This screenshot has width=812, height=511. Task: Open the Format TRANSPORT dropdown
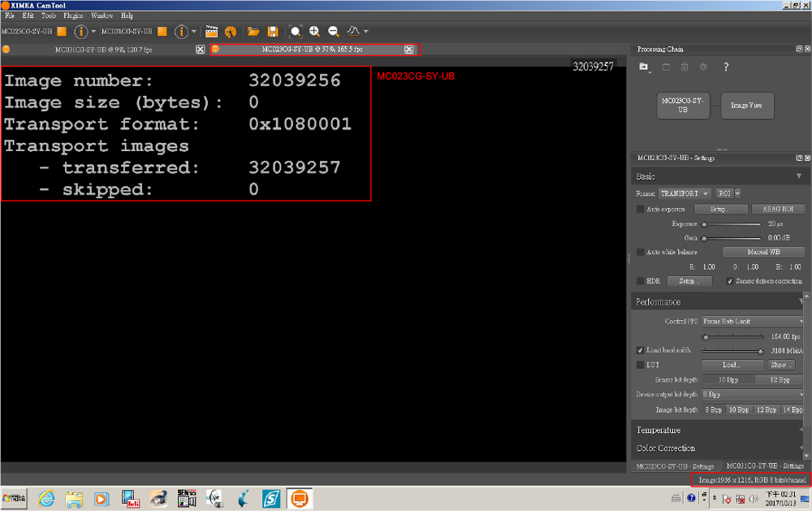pos(684,194)
